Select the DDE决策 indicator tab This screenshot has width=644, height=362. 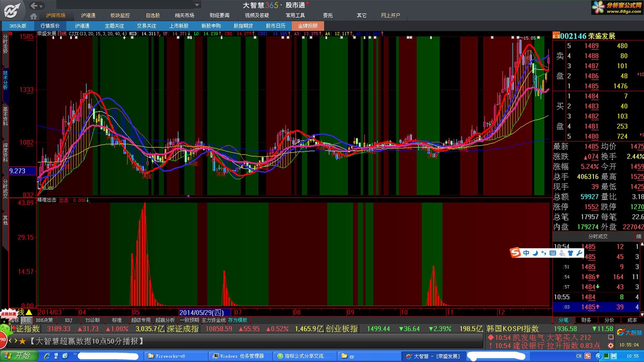coord(44,320)
